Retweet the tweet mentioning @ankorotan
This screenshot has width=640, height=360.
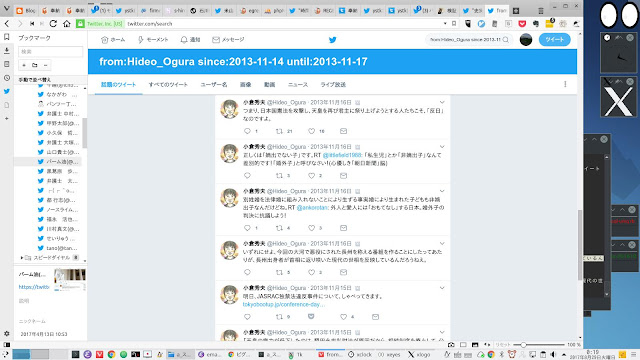coord(279,228)
